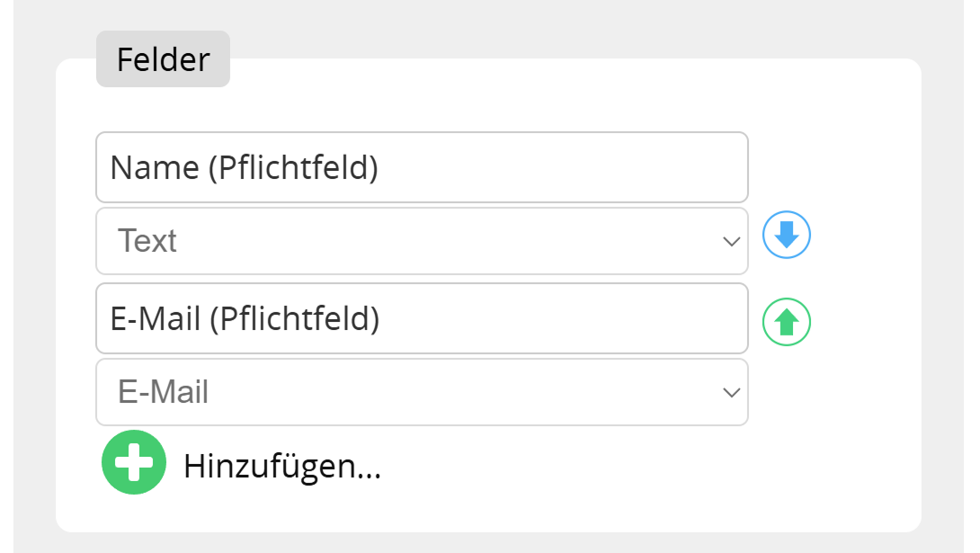Move the Name field down using the blue arrow
Screen dimensions: 980x553
tap(786, 235)
